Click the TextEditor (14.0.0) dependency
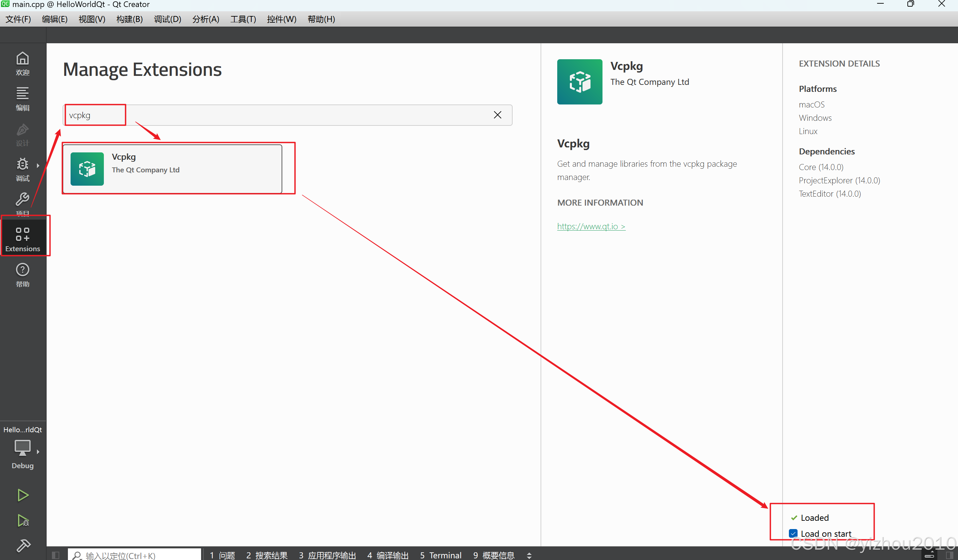This screenshot has height=560, width=958. [x=830, y=194]
